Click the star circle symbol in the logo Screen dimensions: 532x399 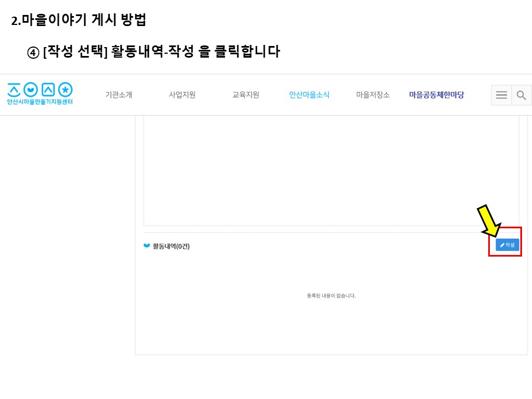[65, 89]
